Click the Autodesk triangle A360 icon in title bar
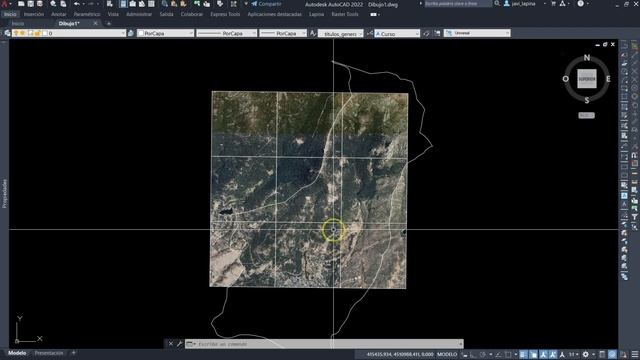This screenshot has height=360, width=640. click(563, 4)
